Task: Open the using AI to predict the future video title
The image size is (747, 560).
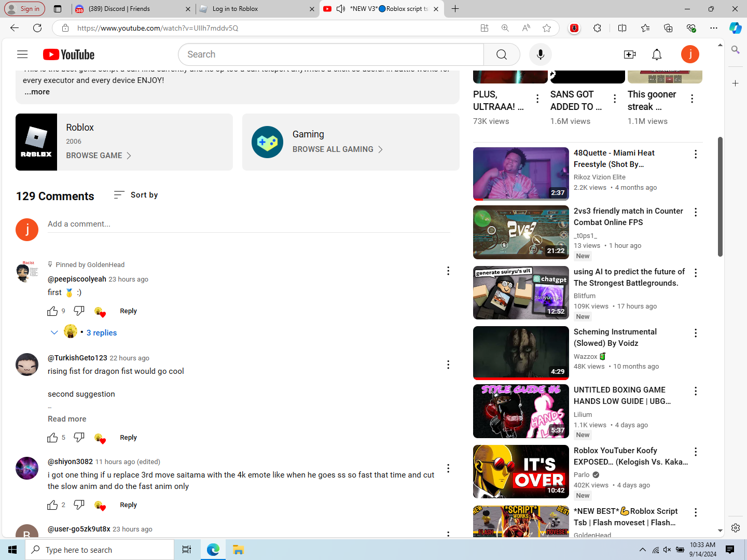Action: [x=629, y=277]
